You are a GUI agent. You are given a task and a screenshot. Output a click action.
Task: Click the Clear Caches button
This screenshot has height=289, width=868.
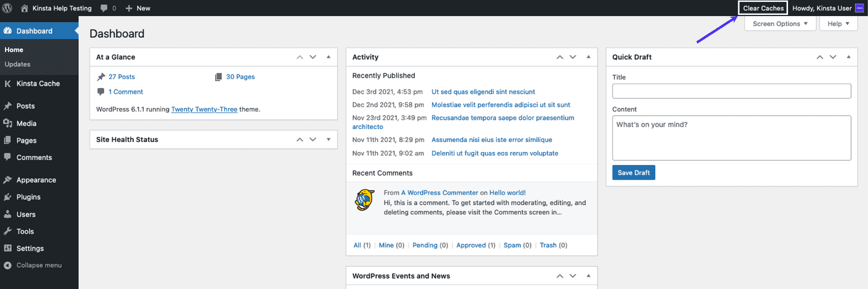tap(763, 8)
